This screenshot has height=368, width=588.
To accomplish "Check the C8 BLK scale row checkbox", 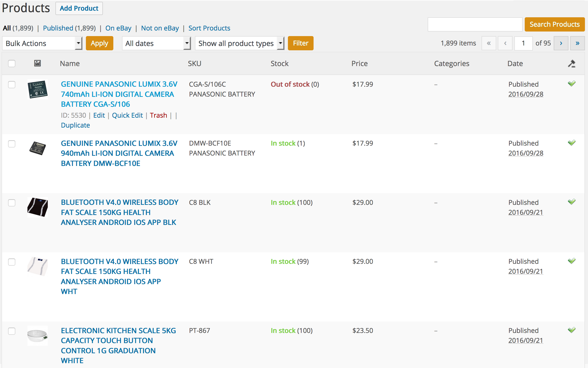I will 12,203.
